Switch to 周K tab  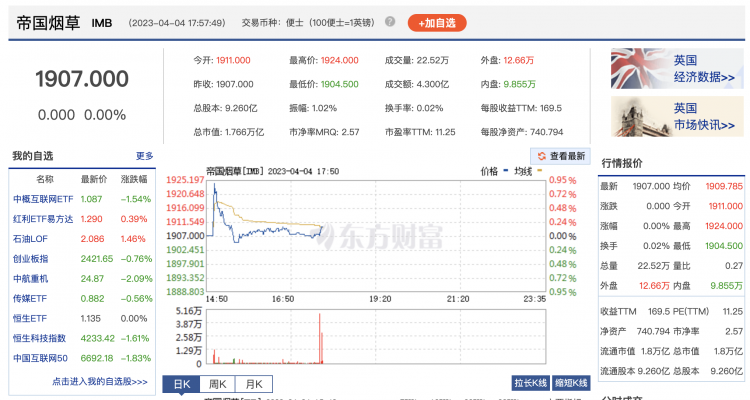point(218,384)
